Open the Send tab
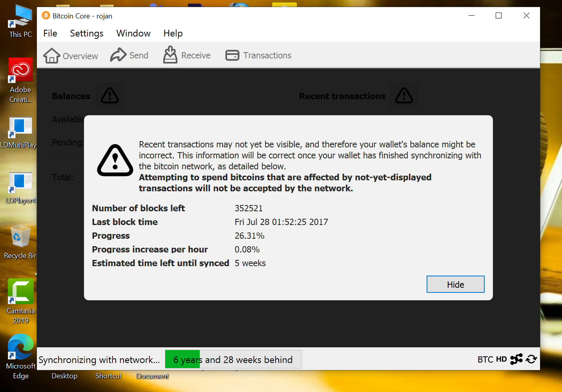Viewport: 562px width, 392px height. [x=129, y=55]
